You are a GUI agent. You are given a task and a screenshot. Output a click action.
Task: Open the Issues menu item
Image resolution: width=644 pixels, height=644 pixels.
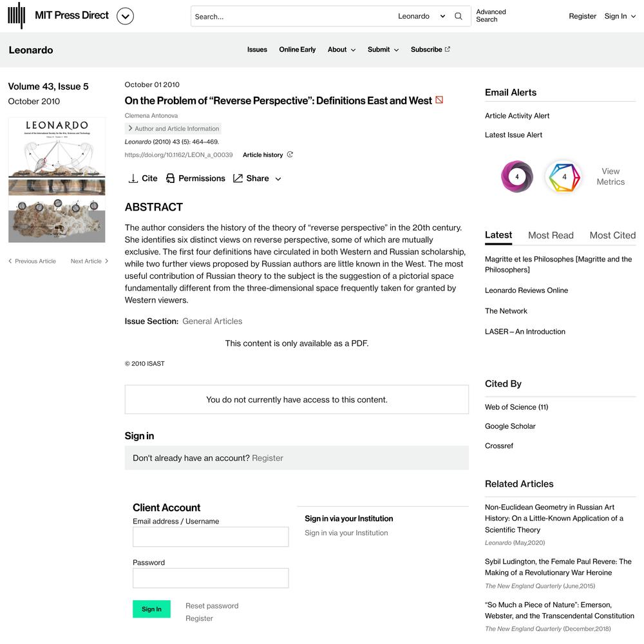(257, 50)
